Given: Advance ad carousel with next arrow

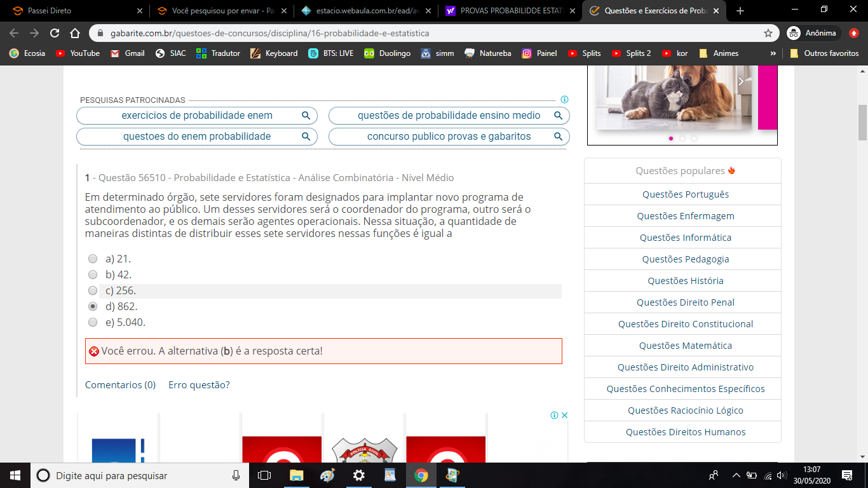Looking at the screenshot, I should [x=740, y=81].
